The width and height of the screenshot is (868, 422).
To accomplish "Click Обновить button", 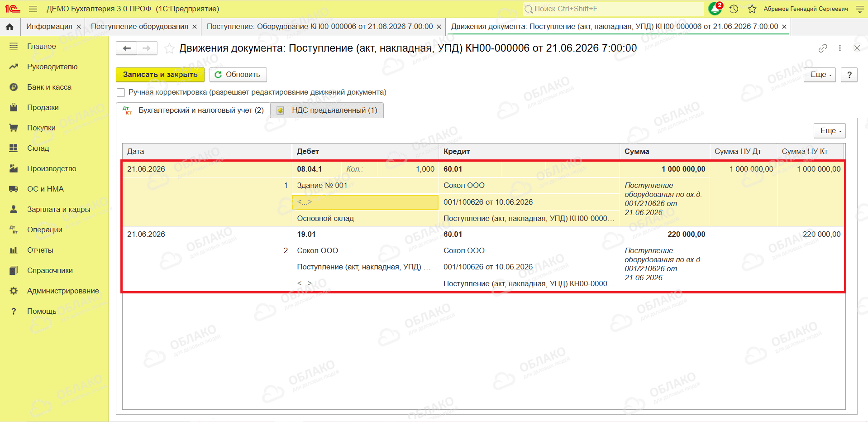I will [x=238, y=75].
